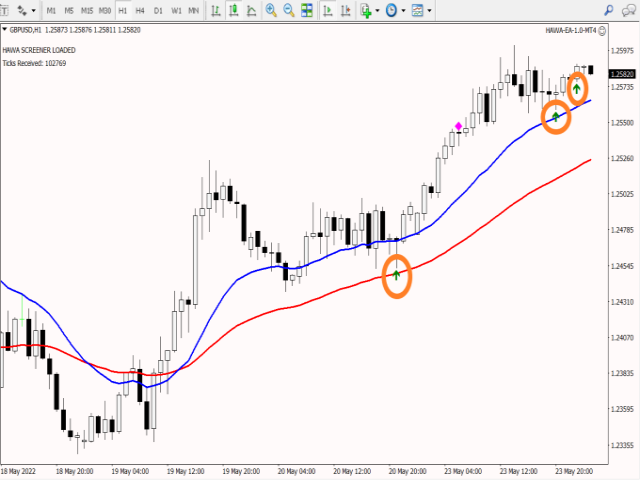Image resolution: width=640 pixels, height=480 pixels.
Task: Click the 19 May 12:00 time label
Action: pyautogui.click(x=185, y=471)
